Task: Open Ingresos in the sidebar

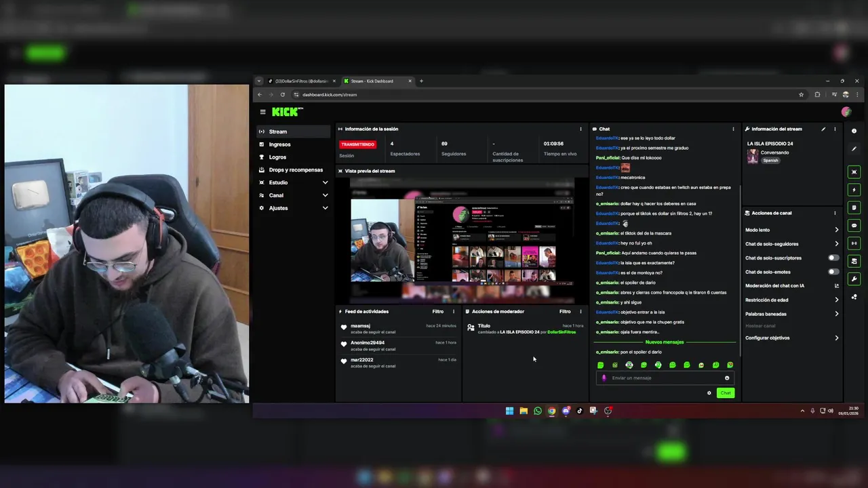Action: coord(293,144)
